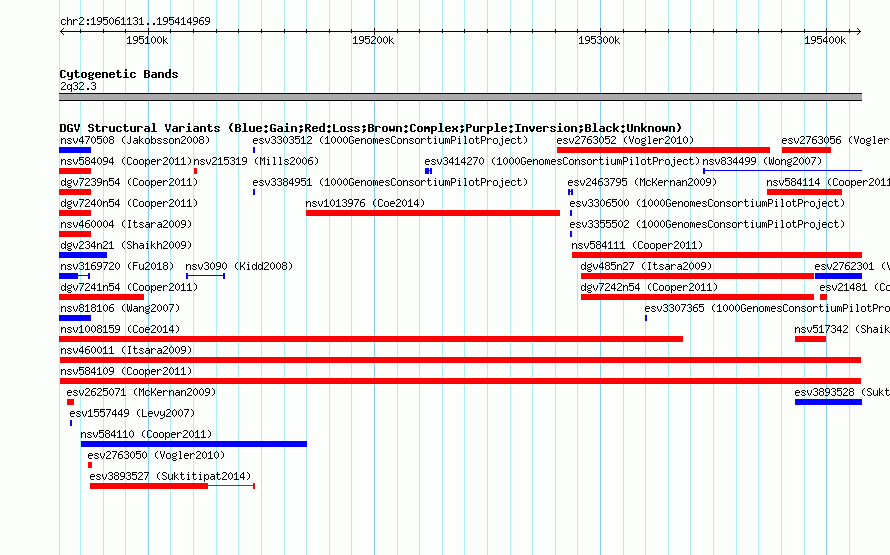
Task: Click the blue interval under nsv3090
Action: (x=205, y=276)
